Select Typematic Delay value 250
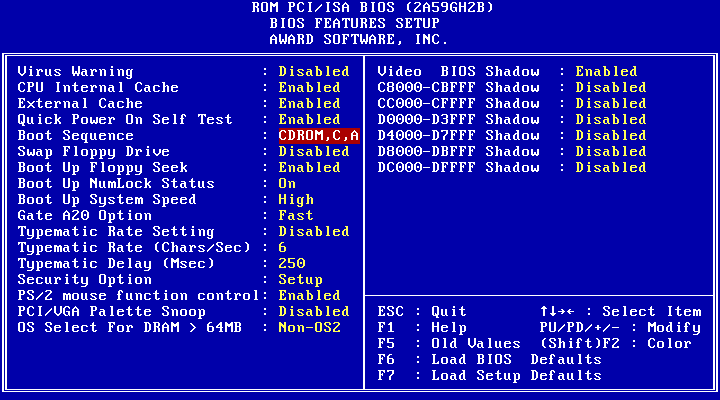720x400 pixels. point(292,263)
